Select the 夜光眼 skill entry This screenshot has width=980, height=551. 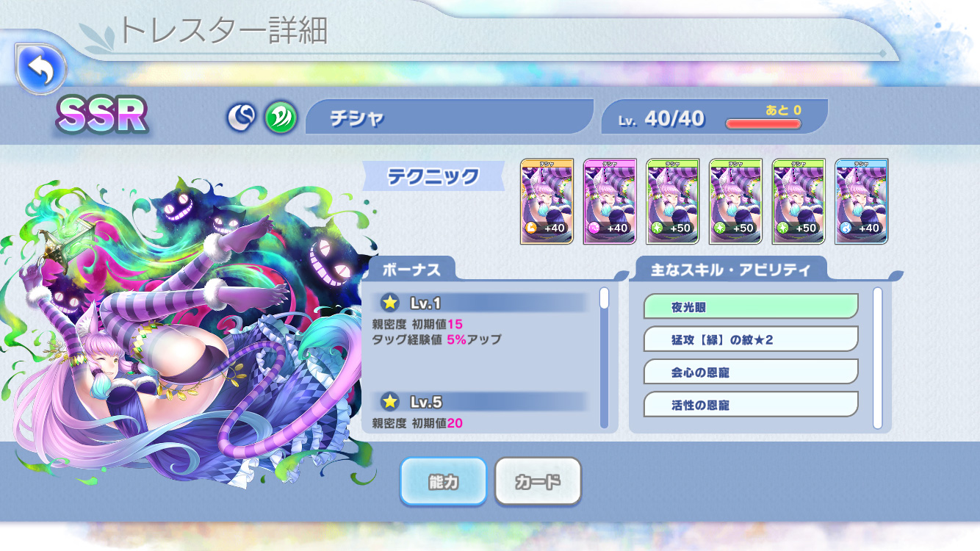[751, 306]
